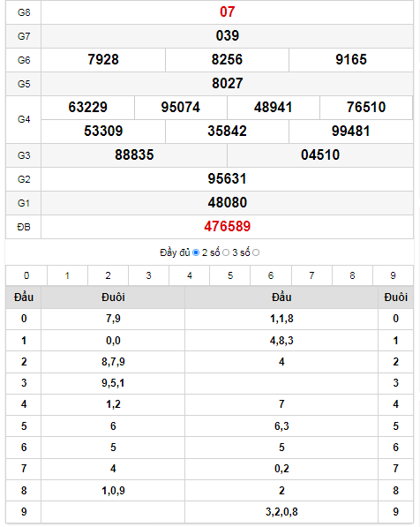Select the 'Đầy đủ' radio button

tap(196, 252)
